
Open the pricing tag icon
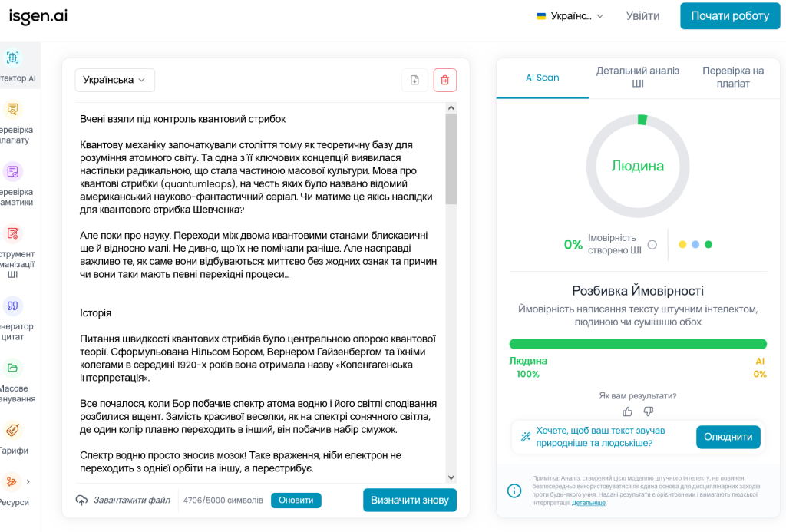click(x=12, y=430)
